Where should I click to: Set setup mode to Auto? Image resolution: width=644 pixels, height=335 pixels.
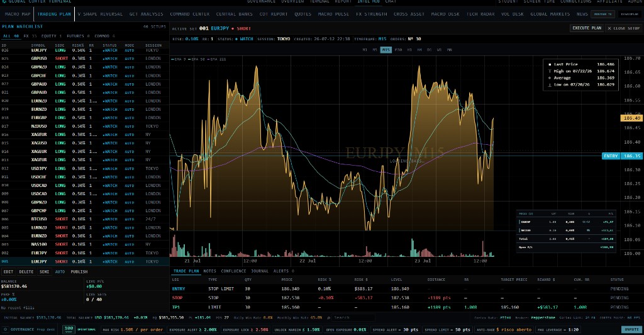point(60,271)
